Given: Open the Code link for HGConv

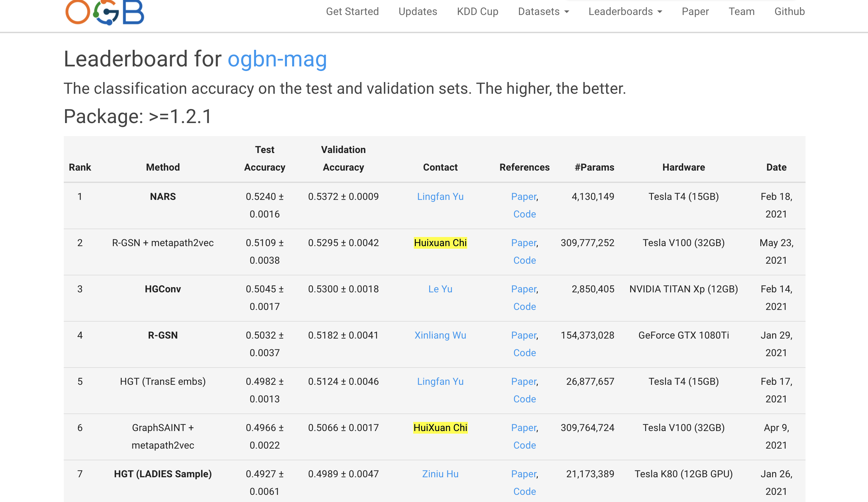Looking at the screenshot, I should coord(524,307).
